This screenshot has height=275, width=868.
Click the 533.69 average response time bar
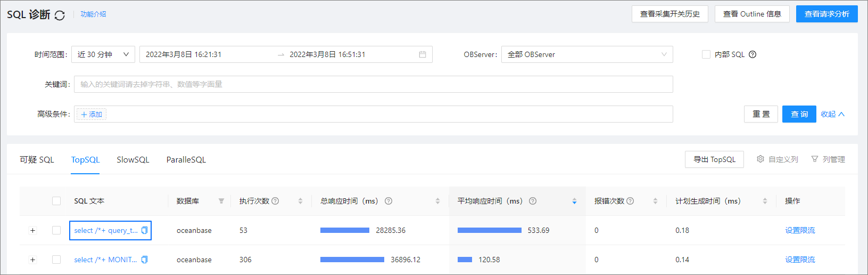point(490,230)
